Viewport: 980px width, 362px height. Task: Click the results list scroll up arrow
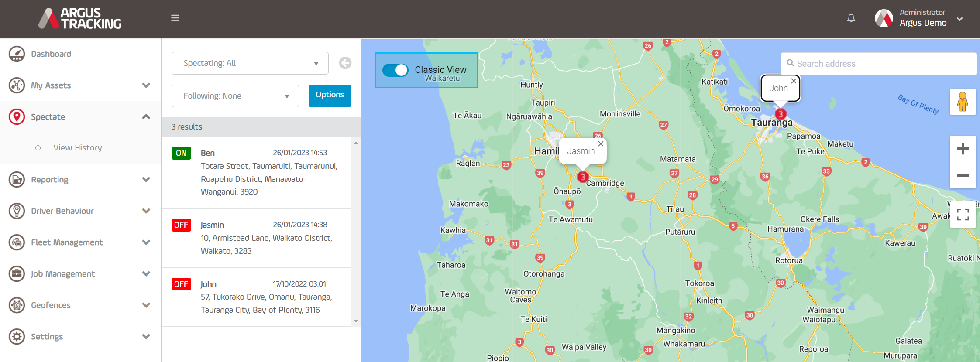click(x=356, y=143)
